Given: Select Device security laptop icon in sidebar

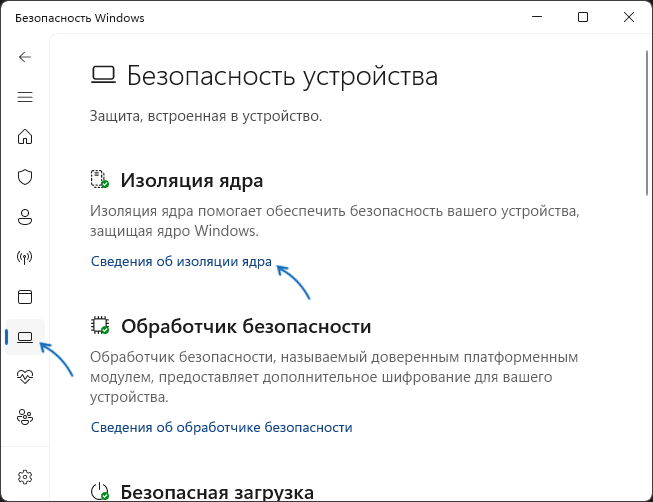Looking at the screenshot, I should pyautogui.click(x=25, y=337).
